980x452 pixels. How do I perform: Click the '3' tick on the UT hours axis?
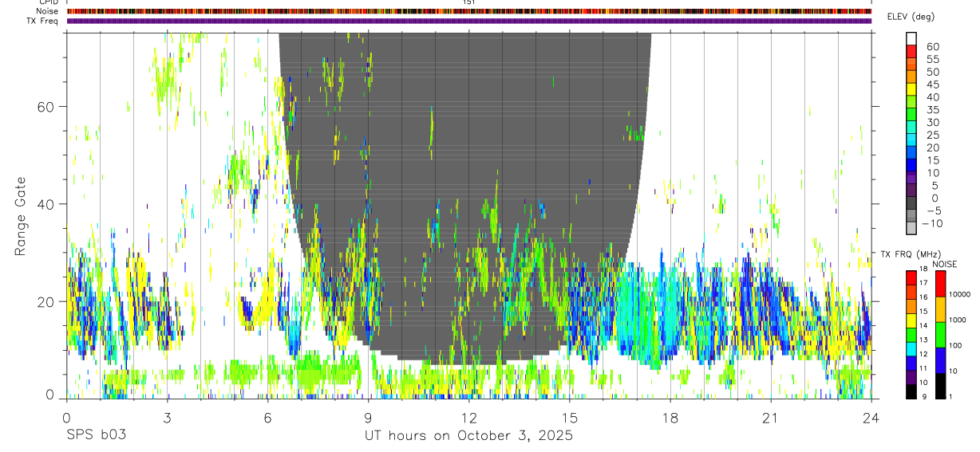point(167,417)
